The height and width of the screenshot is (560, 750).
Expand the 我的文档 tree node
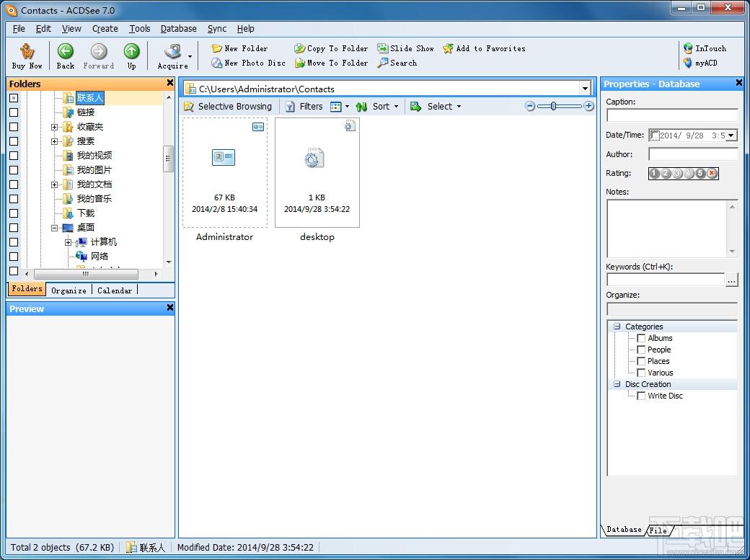(x=55, y=185)
